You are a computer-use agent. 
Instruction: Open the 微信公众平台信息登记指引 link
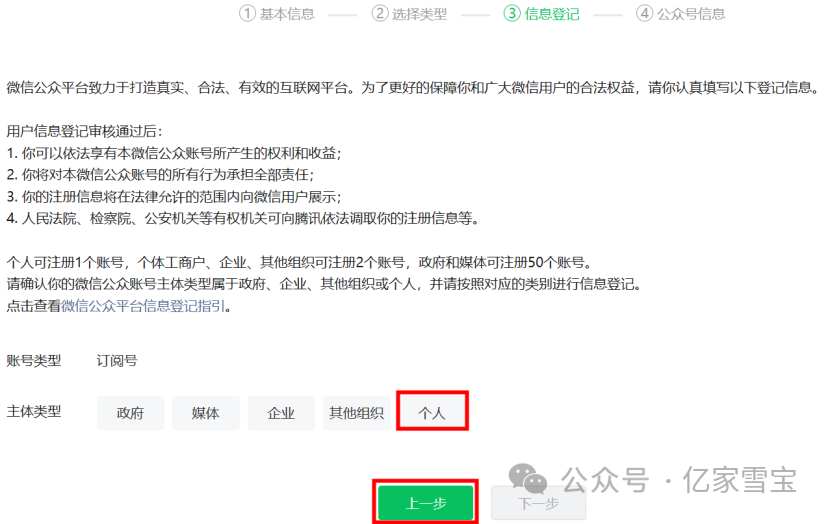click(x=143, y=306)
